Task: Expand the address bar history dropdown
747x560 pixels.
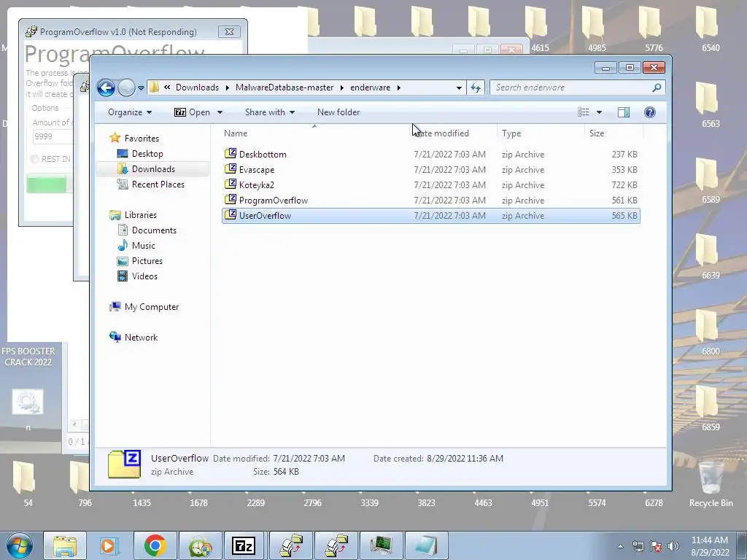Action: (459, 87)
